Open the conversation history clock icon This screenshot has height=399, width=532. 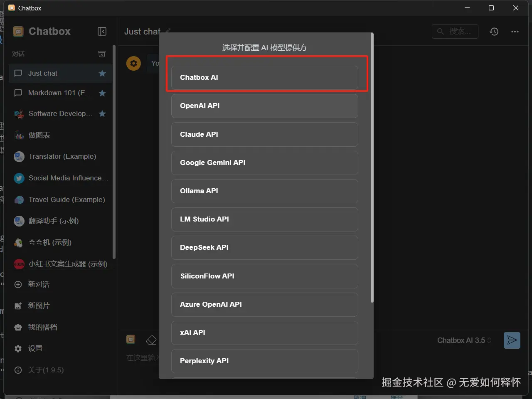click(494, 32)
